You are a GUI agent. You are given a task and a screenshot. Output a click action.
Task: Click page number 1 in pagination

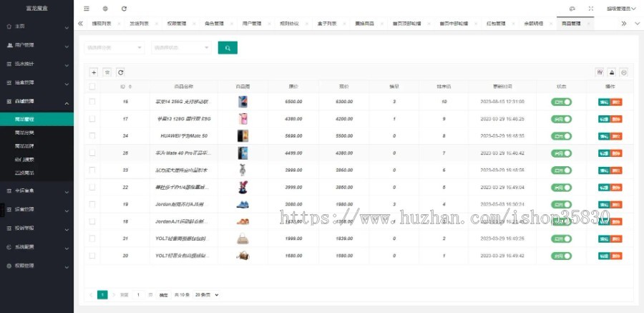[102, 295]
